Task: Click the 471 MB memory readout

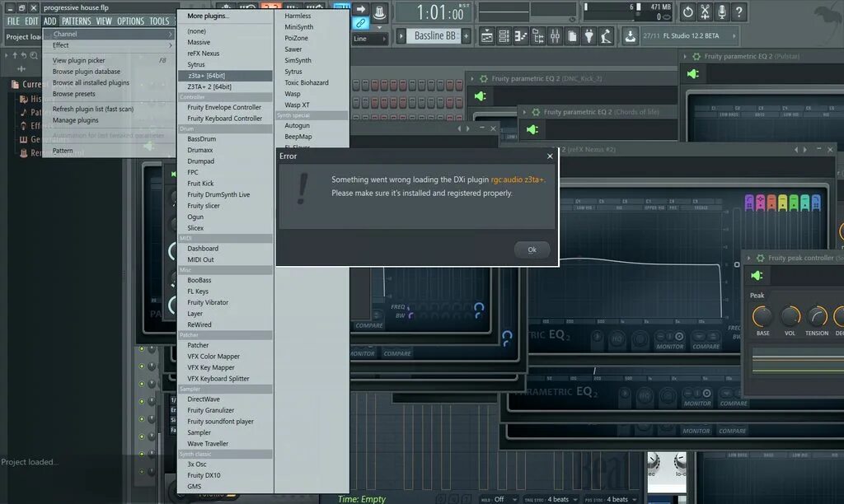Action: pos(660,7)
